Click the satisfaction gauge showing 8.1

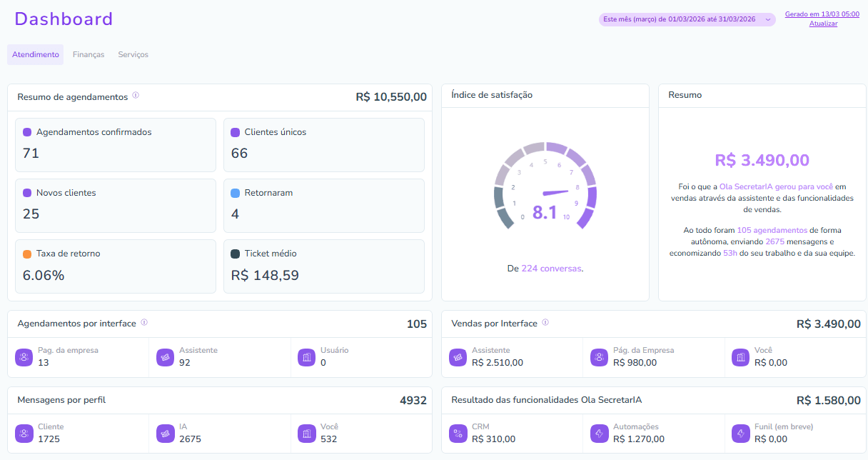pos(545,193)
